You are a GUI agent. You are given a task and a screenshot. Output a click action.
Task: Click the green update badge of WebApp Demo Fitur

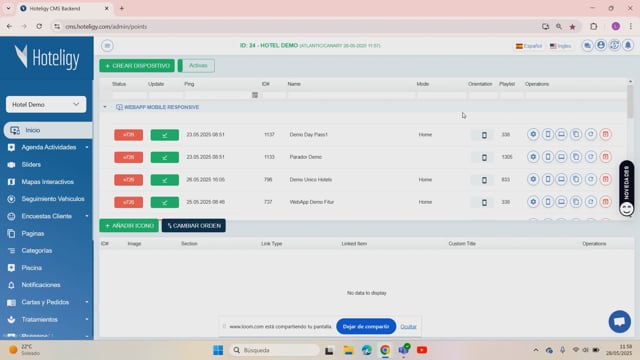[164, 202]
